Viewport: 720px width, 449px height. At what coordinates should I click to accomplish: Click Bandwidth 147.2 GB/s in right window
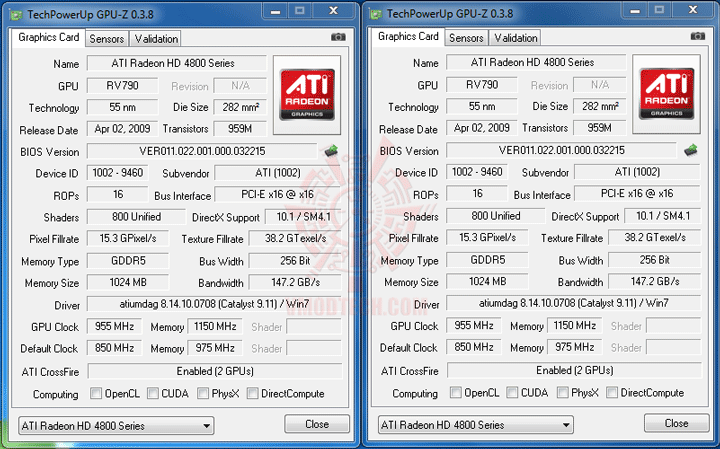click(655, 281)
